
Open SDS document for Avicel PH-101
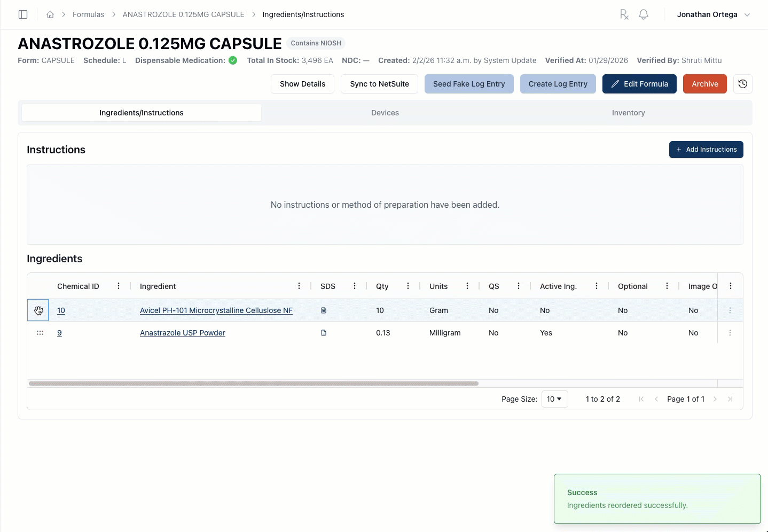point(324,310)
